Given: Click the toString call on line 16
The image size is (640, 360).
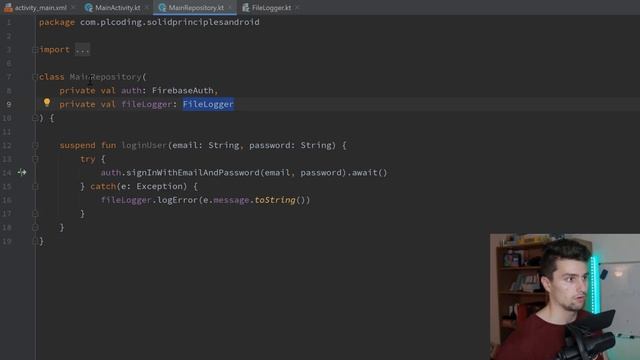Looking at the screenshot, I should (275, 200).
